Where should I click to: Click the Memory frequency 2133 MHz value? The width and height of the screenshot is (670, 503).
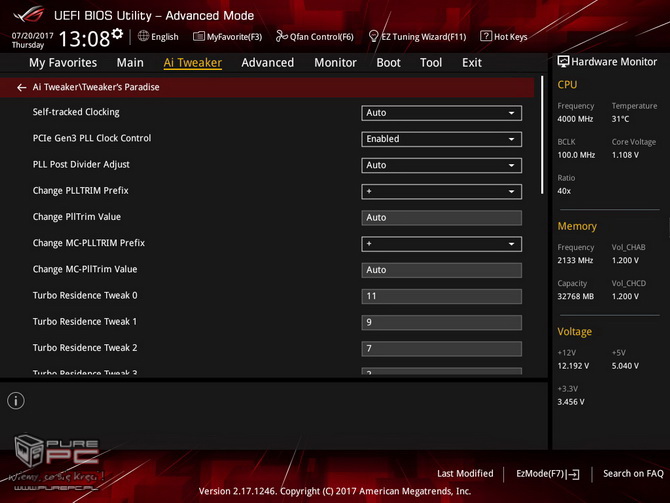575,260
